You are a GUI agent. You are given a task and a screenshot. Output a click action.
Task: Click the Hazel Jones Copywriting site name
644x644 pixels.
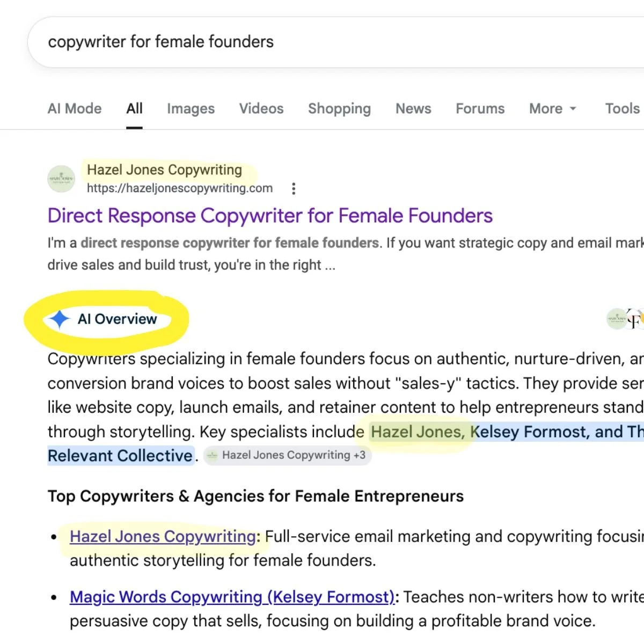(x=164, y=170)
